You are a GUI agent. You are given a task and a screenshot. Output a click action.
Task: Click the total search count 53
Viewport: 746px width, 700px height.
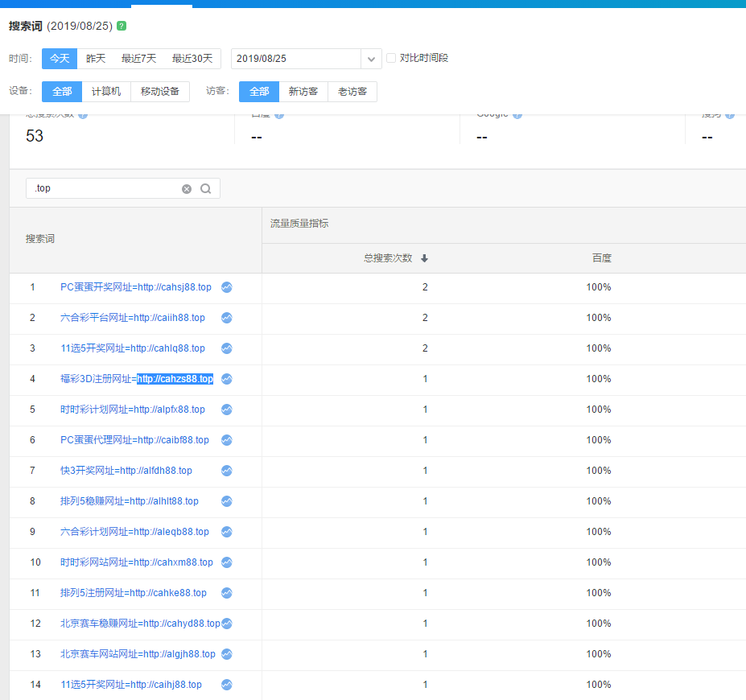(35, 136)
